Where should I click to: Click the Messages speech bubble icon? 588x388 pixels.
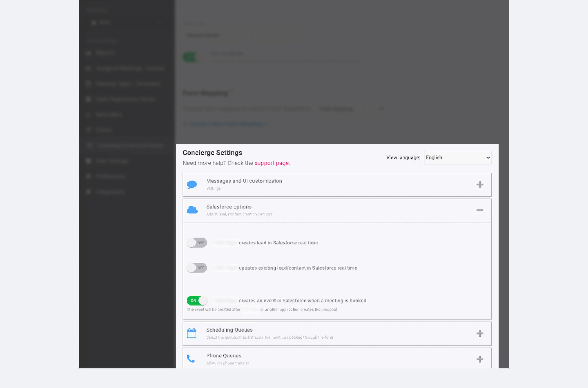click(192, 185)
